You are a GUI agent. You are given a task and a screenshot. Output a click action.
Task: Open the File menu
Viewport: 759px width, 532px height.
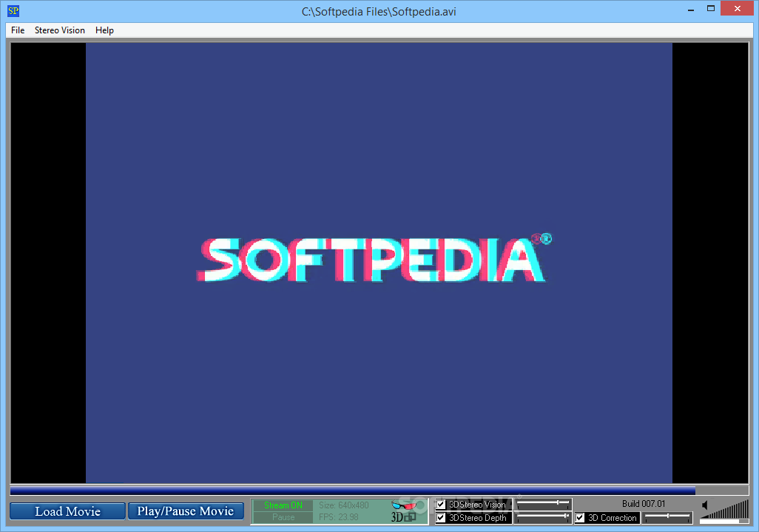coord(18,30)
